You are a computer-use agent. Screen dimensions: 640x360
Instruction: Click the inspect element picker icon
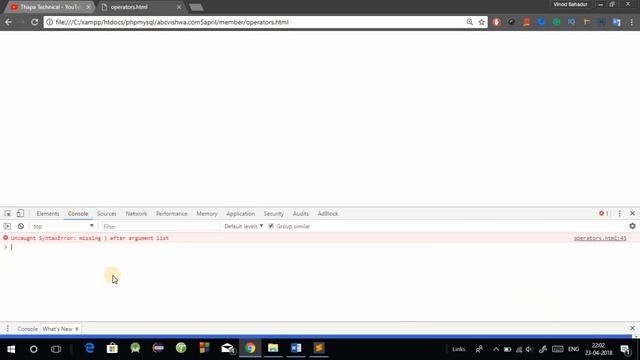(x=7, y=213)
